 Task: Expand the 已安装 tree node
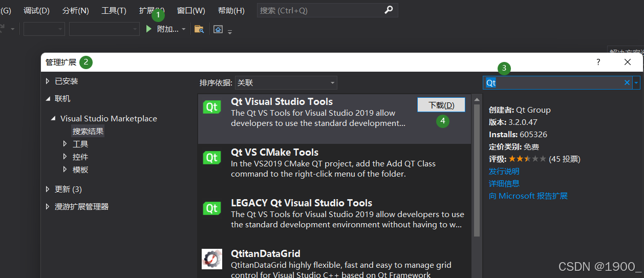pyautogui.click(x=48, y=81)
